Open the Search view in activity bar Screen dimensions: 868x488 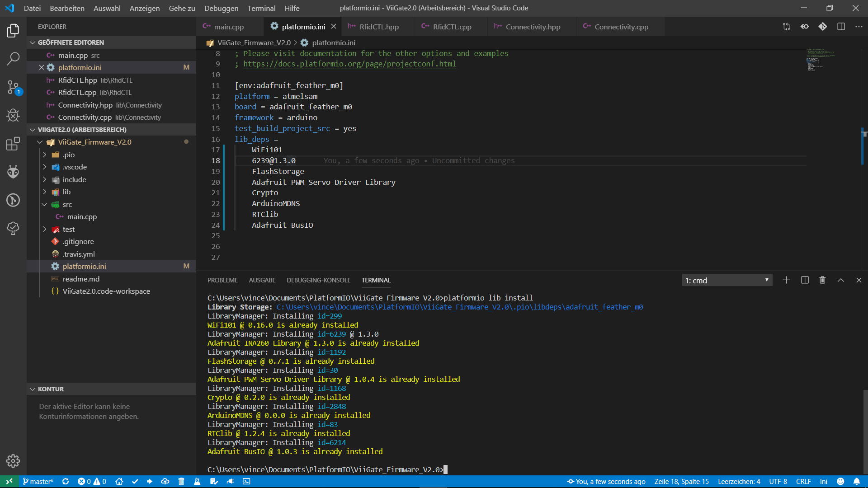coord(13,59)
